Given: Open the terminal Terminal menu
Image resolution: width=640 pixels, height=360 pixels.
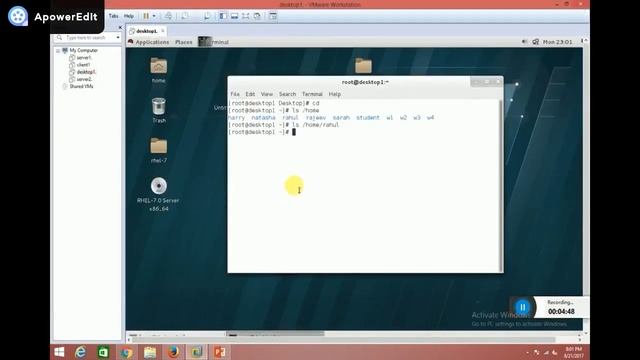Looking at the screenshot, I should tap(312, 94).
